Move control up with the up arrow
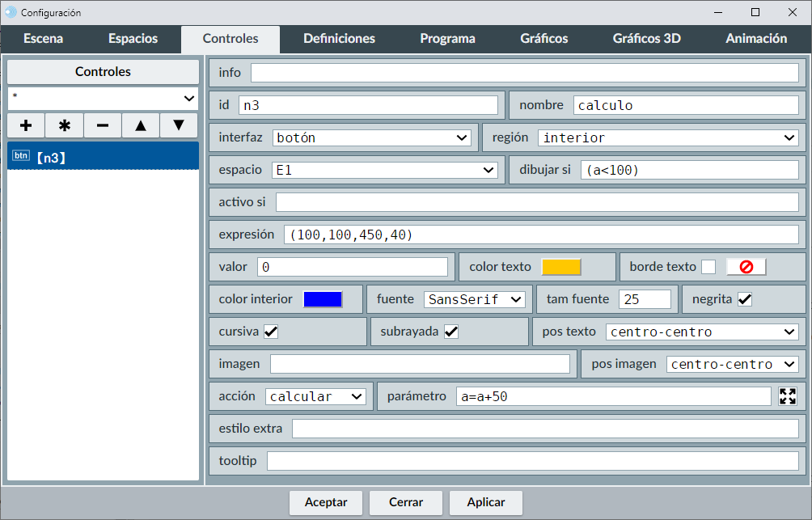This screenshot has width=812, height=520. click(141, 125)
